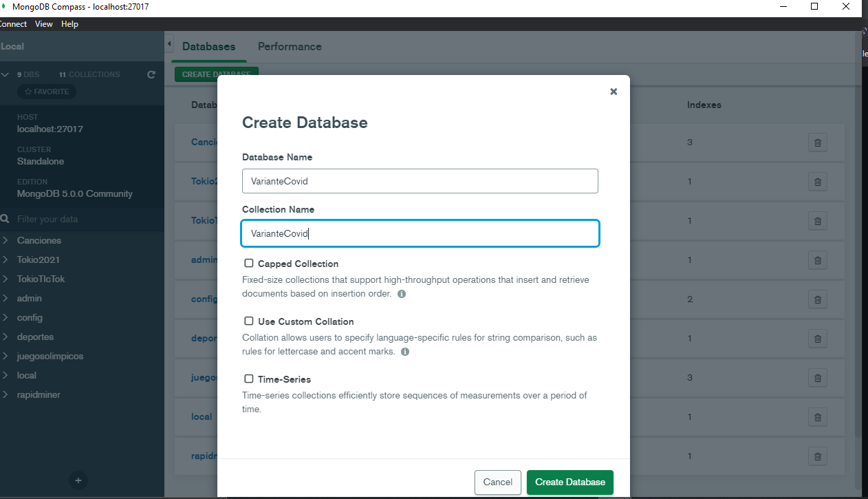Switch to the Performance tab
The height and width of the screenshot is (499, 868).
[x=290, y=47]
